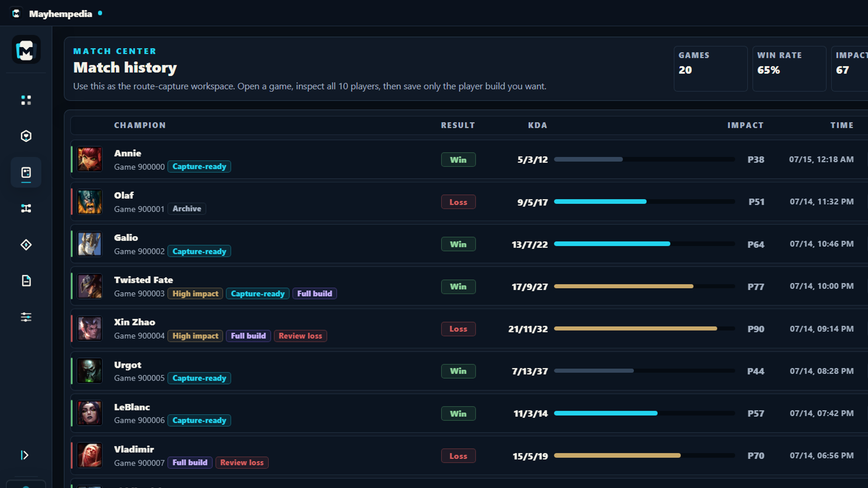Image resolution: width=868 pixels, height=488 pixels.
Task: Select the match history icon in sidebar
Action: 26,173
